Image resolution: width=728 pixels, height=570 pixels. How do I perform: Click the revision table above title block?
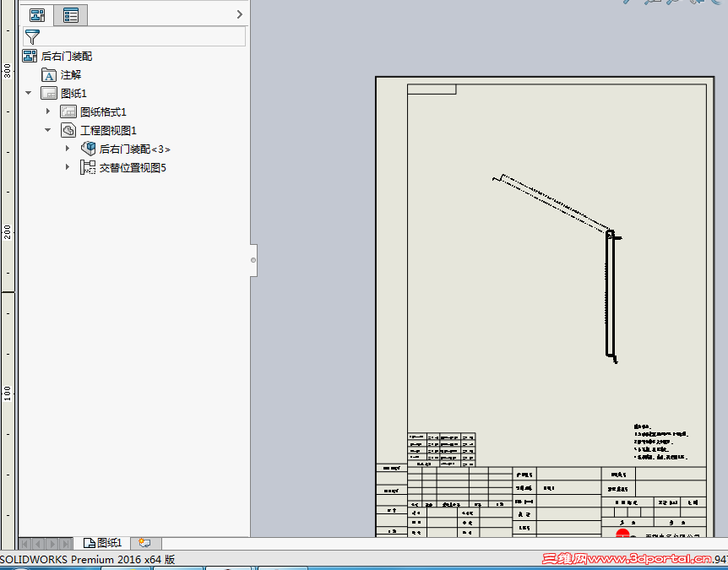(x=442, y=450)
